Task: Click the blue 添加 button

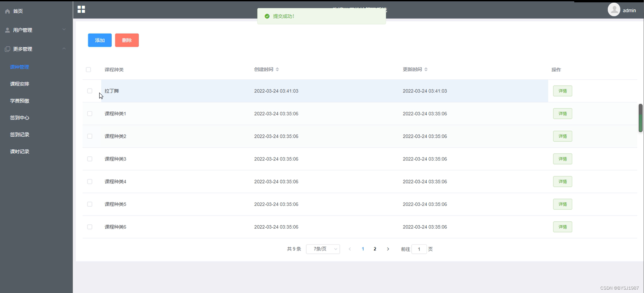Action: point(100,40)
